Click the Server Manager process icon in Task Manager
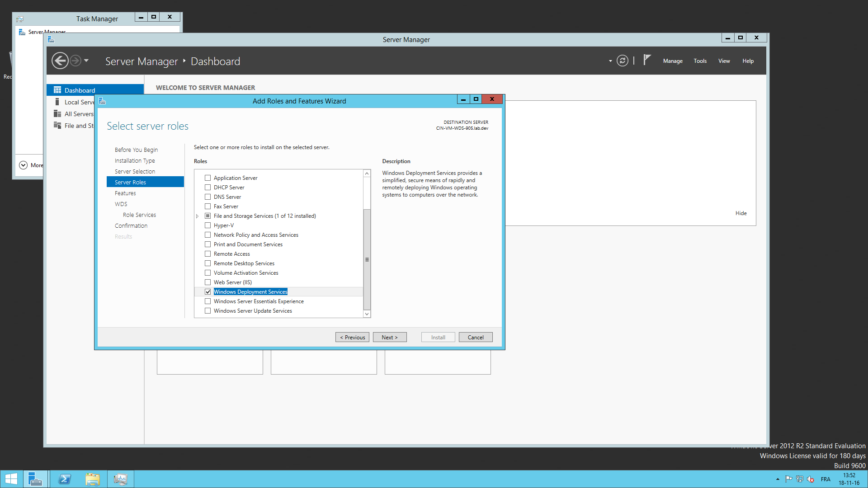 click(x=22, y=32)
